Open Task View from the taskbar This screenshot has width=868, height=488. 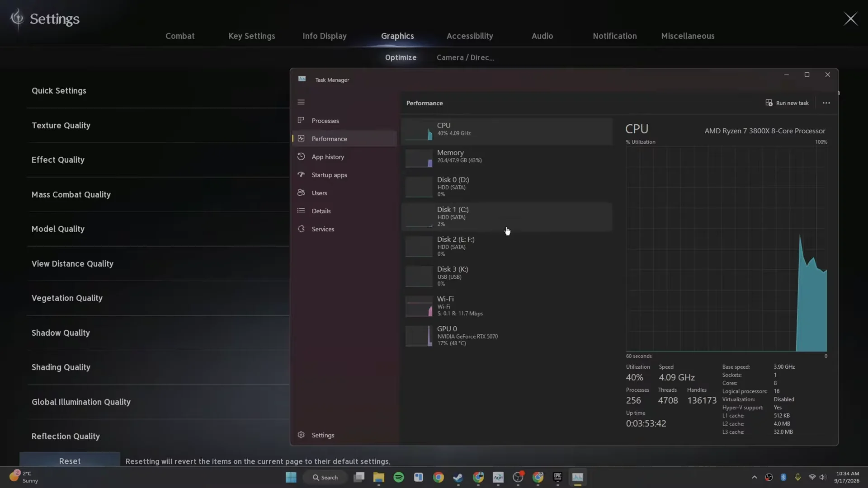pos(359,477)
